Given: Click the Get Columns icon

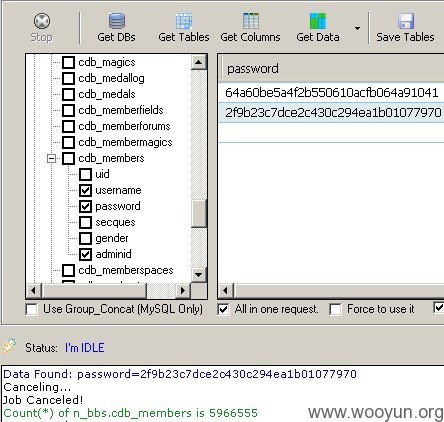Looking at the screenshot, I should pos(251,21).
